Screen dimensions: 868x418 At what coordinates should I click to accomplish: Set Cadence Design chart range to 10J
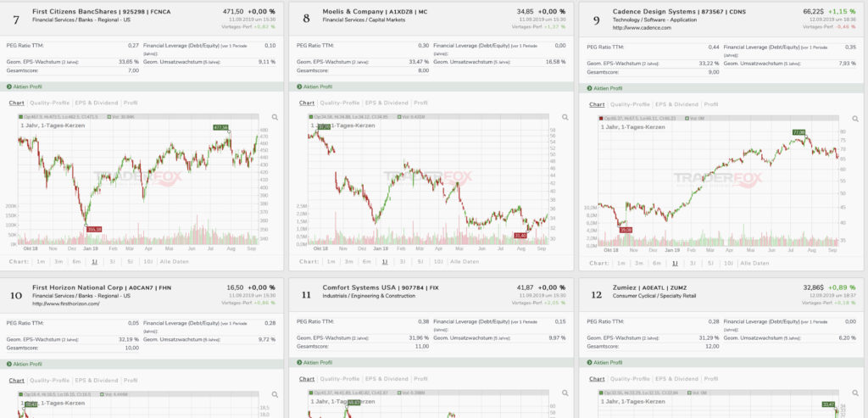[x=728, y=264]
